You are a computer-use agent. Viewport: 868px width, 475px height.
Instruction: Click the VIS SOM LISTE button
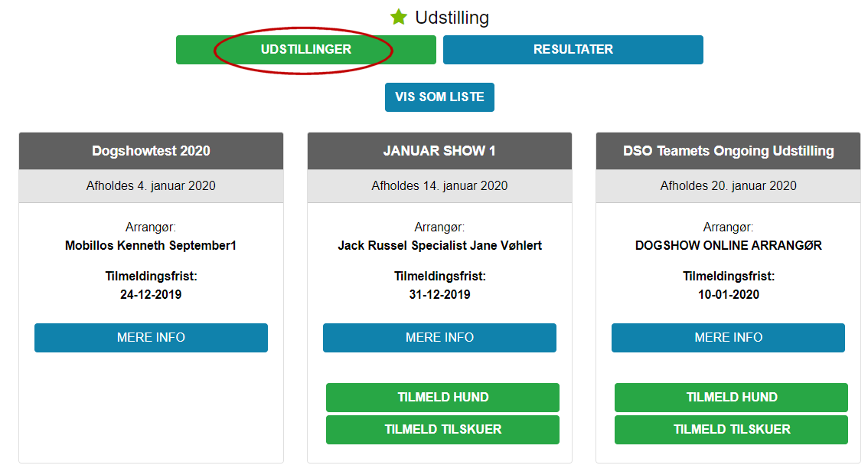coord(439,97)
